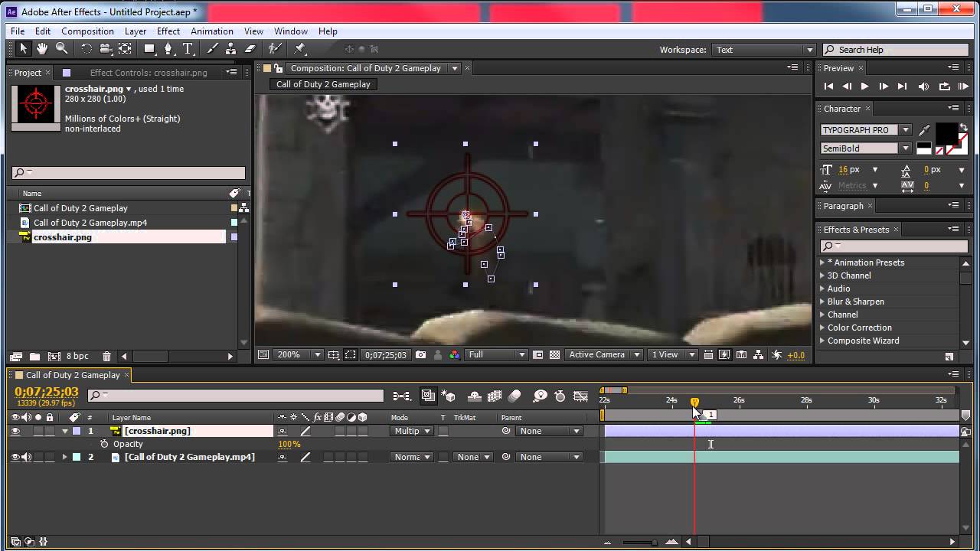This screenshot has width=980, height=551.
Task: Click the 100% Opacity value
Action: (289, 444)
